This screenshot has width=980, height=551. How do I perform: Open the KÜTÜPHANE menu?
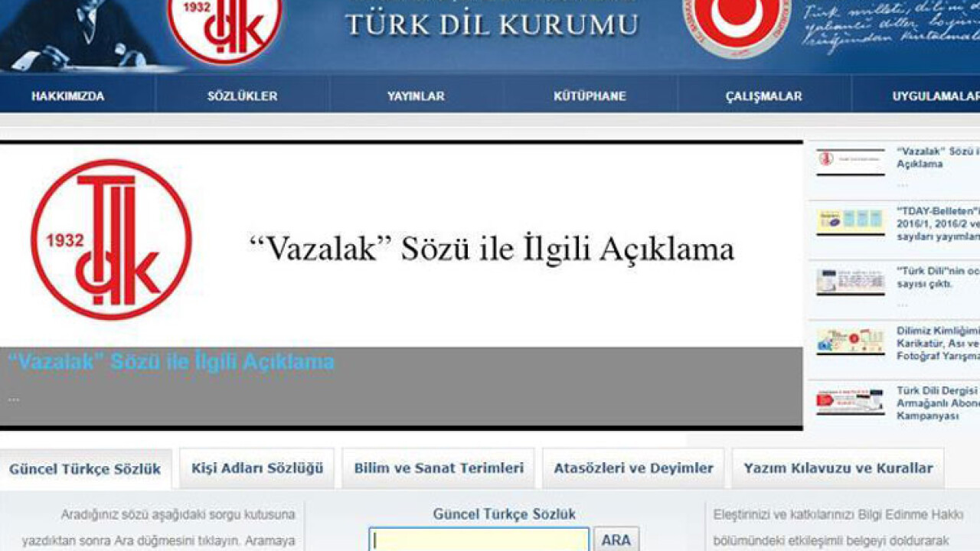point(590,96)
